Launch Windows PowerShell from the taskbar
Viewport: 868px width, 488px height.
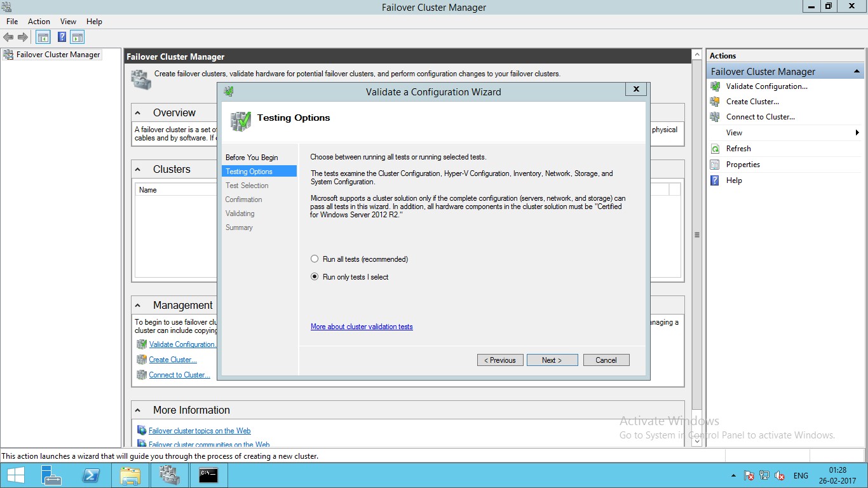tap(91, 475)
